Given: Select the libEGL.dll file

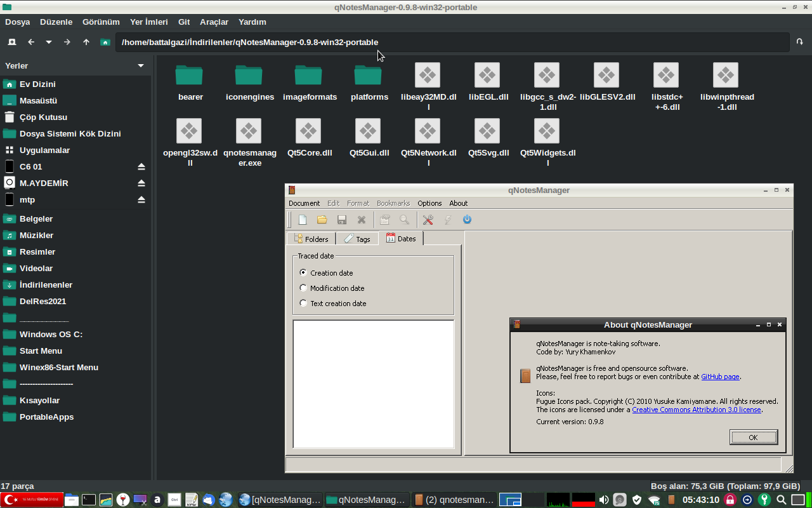Looking at the screenshot, I should [487, 75].
